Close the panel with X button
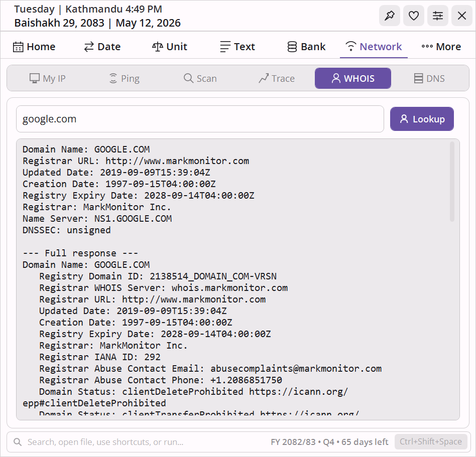Image resolution: width=476 pixels, height=457 pixels. (x=462, y=16)
